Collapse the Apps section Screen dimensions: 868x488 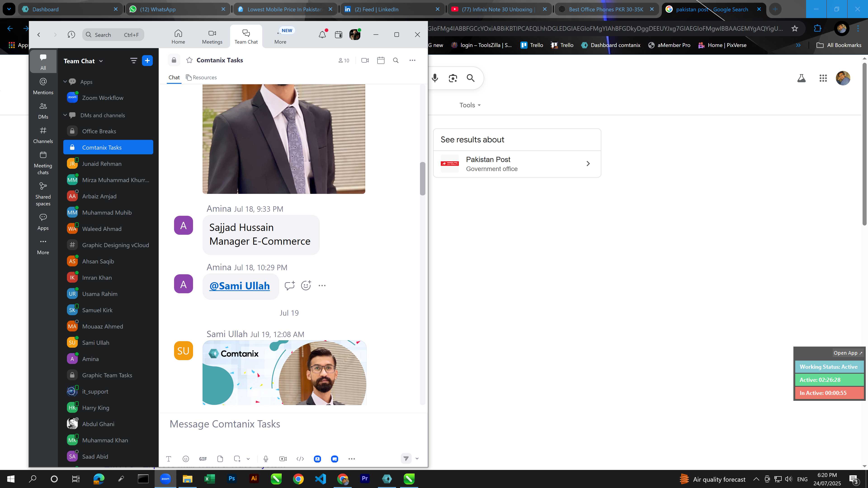coord(65,82)
